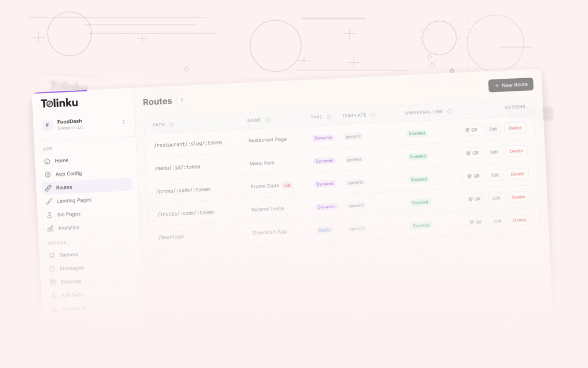This screenshot has width=588, height=368.
Task: Click path /invite/:code/:token
Action: pos(185,213)
